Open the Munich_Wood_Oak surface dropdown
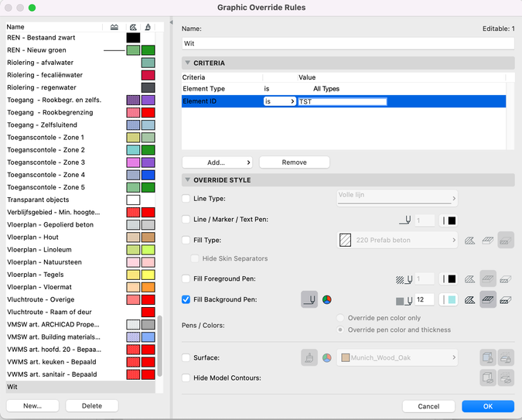Viewport: 522px width, 420px height. (x=397, y=357)
